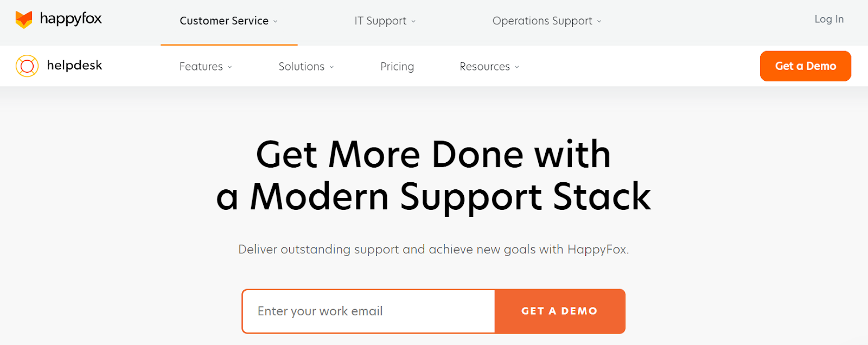Image resolution: width=868 pixels, height=345 pixels.
Task: Click the helpdesk wordmark text
Action: (76, 65)
